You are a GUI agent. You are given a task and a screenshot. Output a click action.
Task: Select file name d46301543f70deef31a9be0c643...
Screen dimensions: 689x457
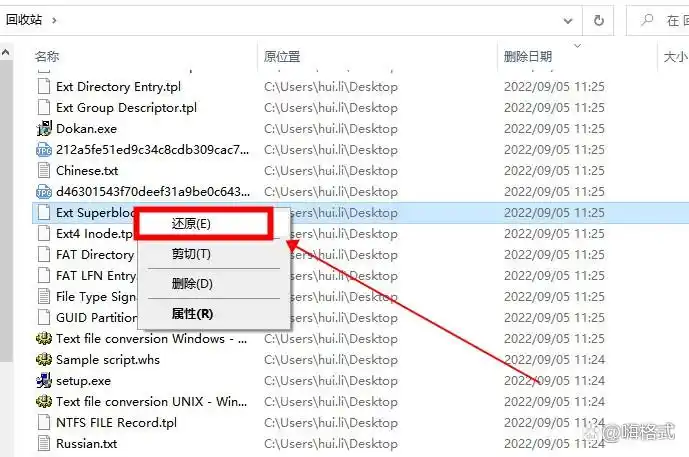[153, 192]
